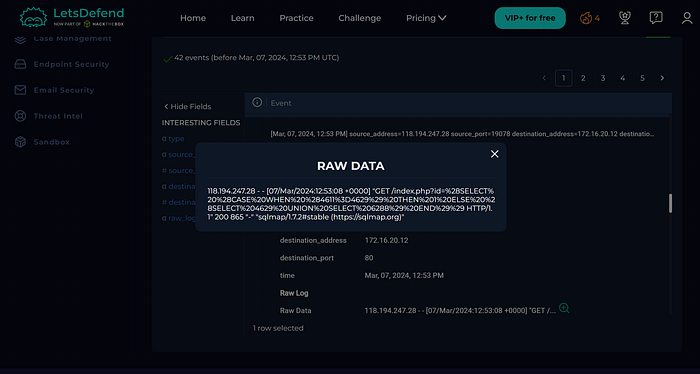
Task: Click the LetsDefend logo
Action: (71, 17)
